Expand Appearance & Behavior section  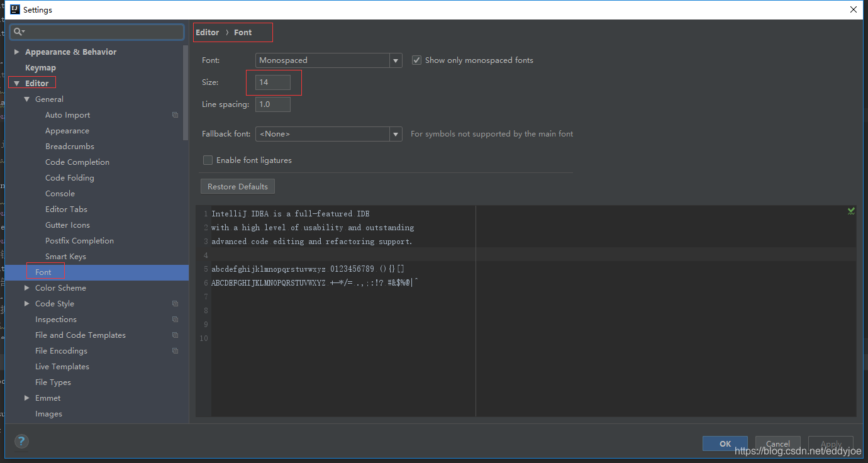[x=16, y=52]
